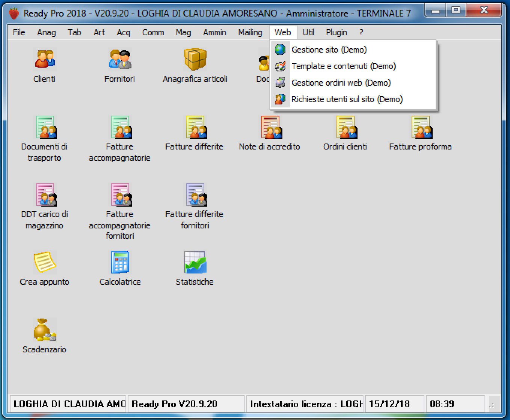Click the time 08:39 in status bar
This screenshot has height=420, width=510.
[x=455, y=404]
